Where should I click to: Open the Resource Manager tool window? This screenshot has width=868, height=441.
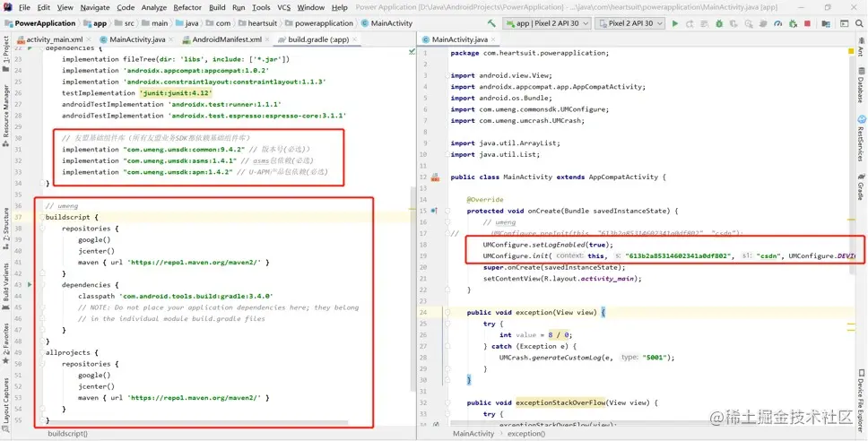(x=5, y=115)
